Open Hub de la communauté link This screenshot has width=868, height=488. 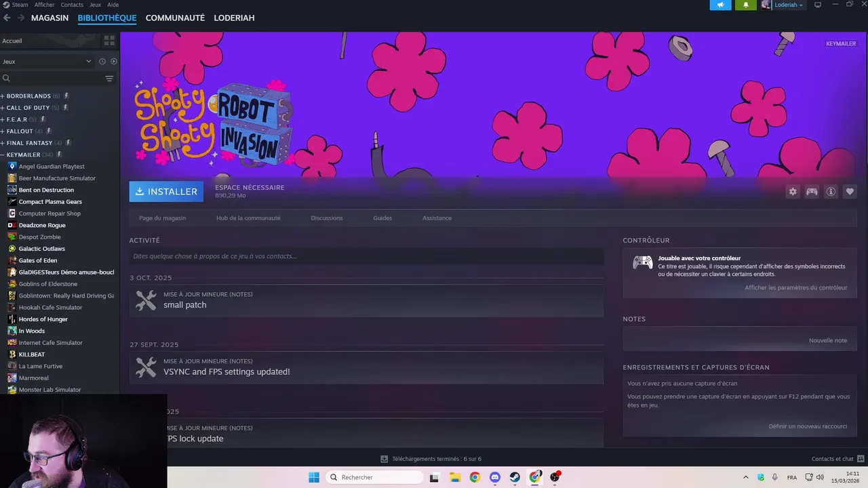(248, 218)
